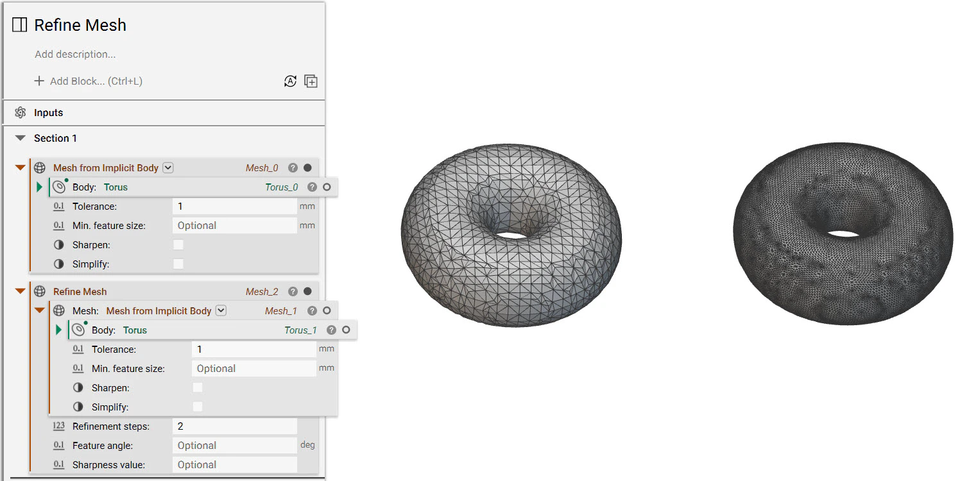Image resolution: width=980 pixels, height=481 pixels.
Task: Click the automatic update icon near Add Block
Action: click(x=290, y=81)
